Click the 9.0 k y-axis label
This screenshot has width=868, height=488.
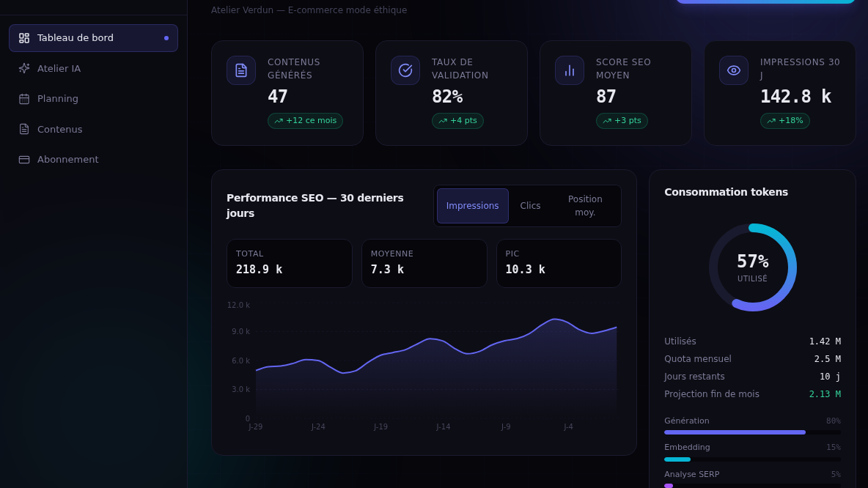(240, 331)
